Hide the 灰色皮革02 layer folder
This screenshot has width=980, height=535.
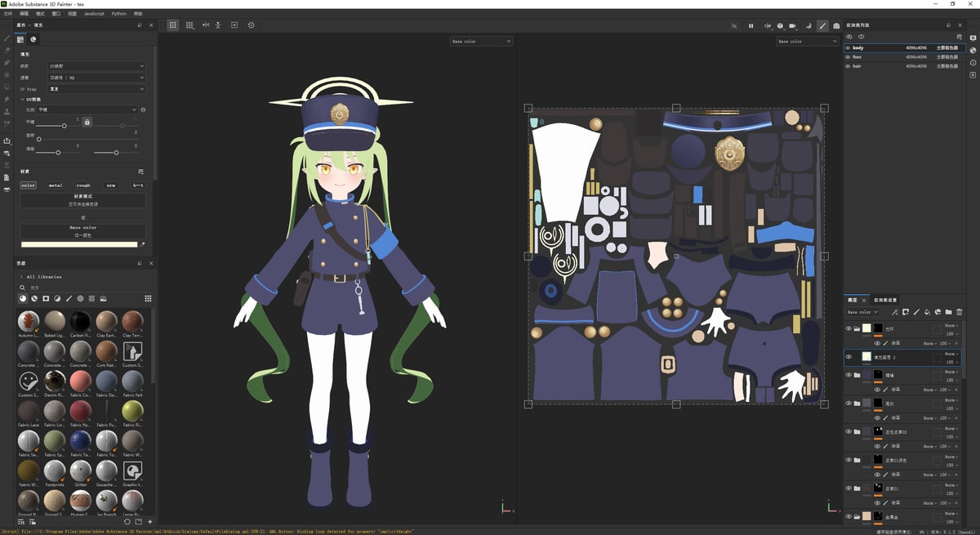pos(849,431)
